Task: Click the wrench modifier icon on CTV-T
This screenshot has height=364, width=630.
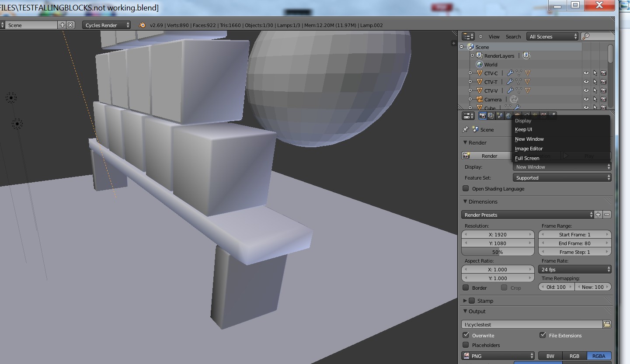Action: 510,82
